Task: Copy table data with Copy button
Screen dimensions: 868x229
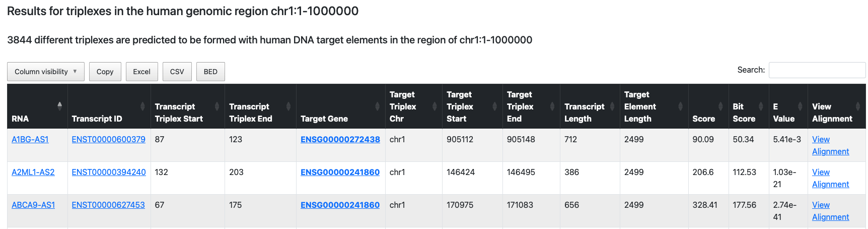Action: click(105, 72)
